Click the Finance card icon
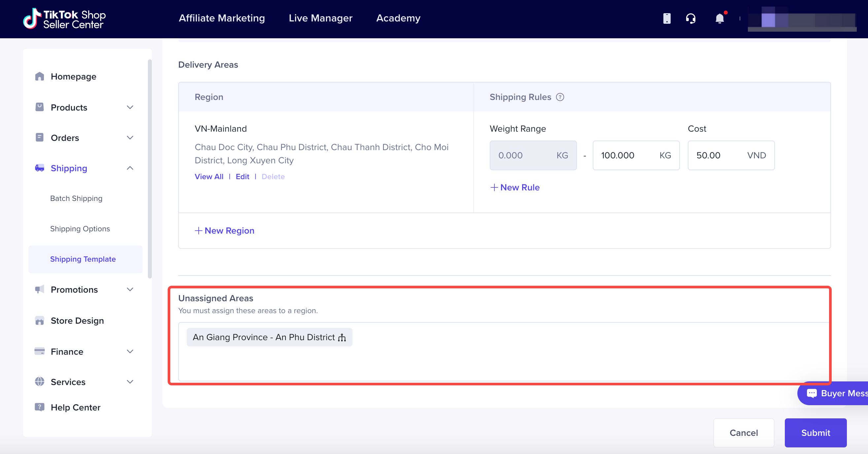The width and height of the screenshot is (868, 454). [x=39, y=351]
